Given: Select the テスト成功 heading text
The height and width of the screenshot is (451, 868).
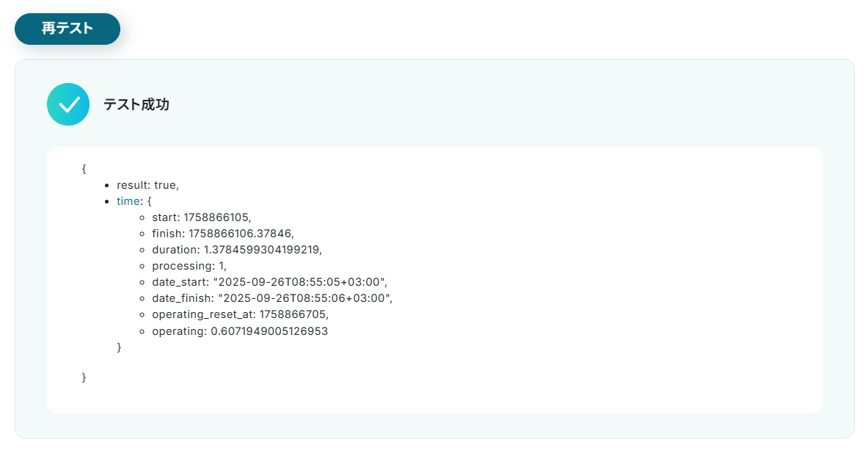Looking at the screenshot, I should pyautogui.click(x=136, y=104).
